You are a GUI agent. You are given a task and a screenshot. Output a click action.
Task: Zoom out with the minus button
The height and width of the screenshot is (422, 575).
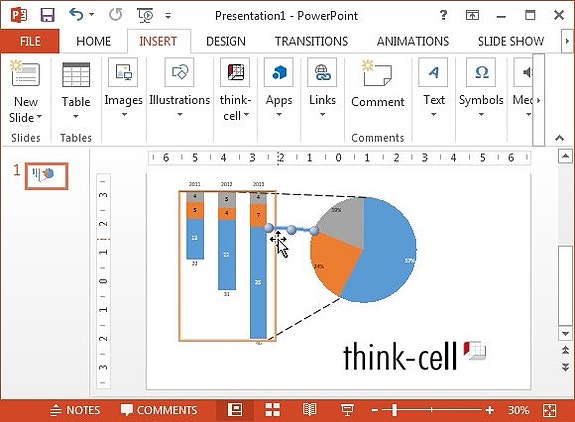pos(375,410)
